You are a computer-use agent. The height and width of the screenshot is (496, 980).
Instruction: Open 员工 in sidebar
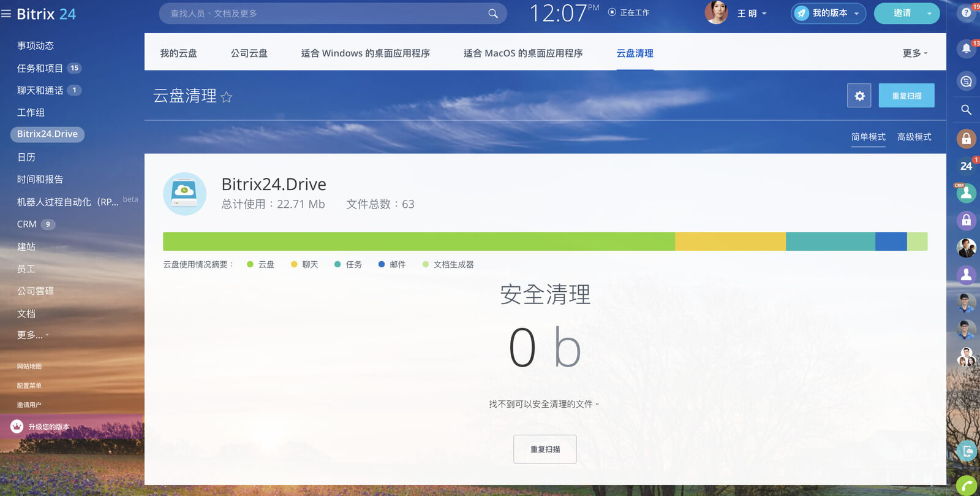[26, 269]
